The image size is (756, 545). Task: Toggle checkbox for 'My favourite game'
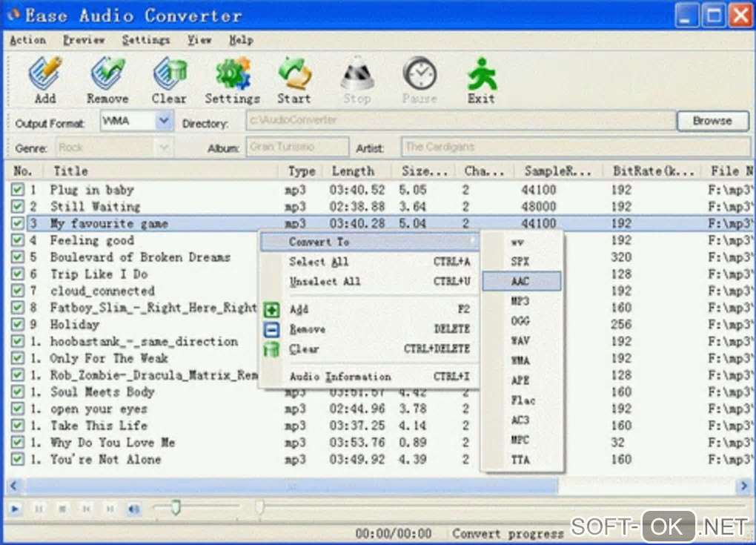(x=18, y=223)
